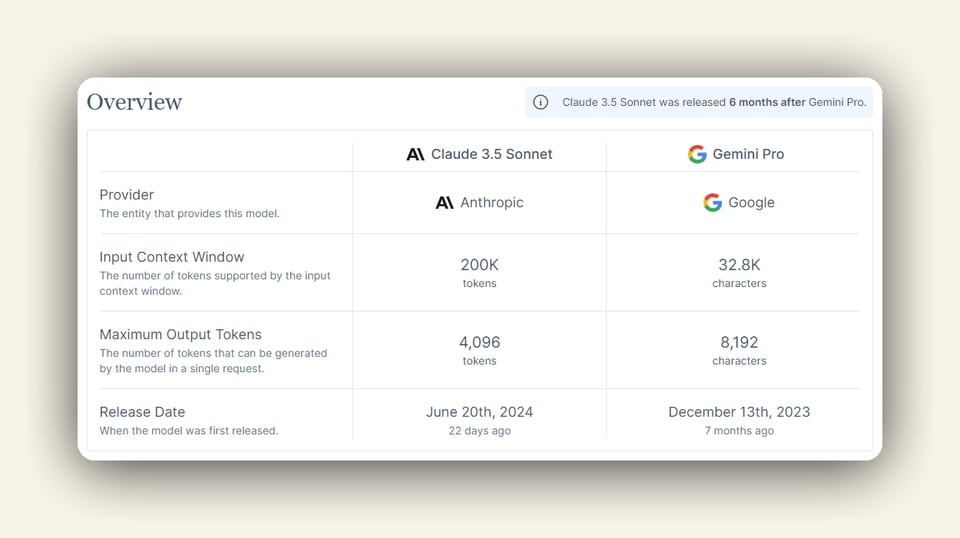Screen dimensions: 960x538
Task: Click the Anthropic logo in Provider row
Action: point(444,203)
